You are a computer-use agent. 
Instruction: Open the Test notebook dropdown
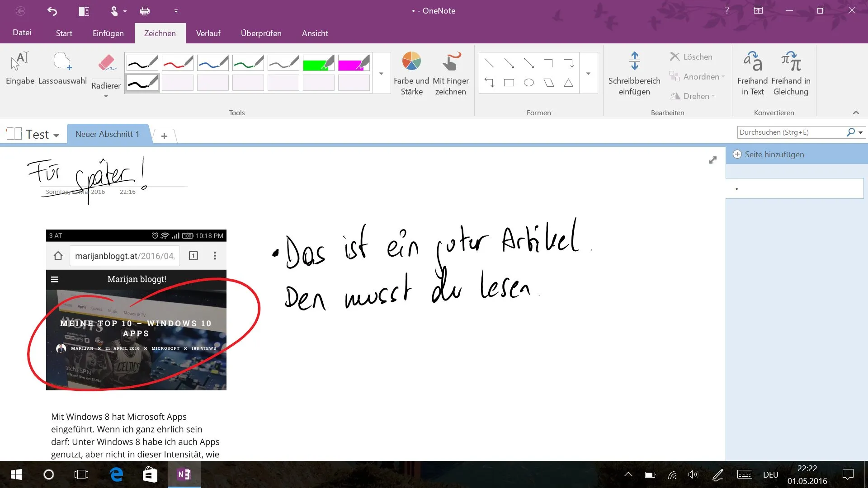pos(56,135)
